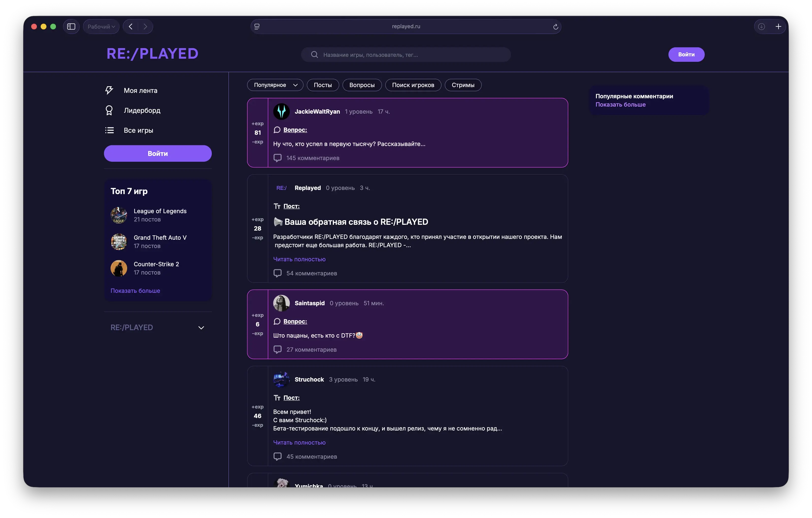
Task: Reload the page with the refresh icon
Action: [555, 27]
